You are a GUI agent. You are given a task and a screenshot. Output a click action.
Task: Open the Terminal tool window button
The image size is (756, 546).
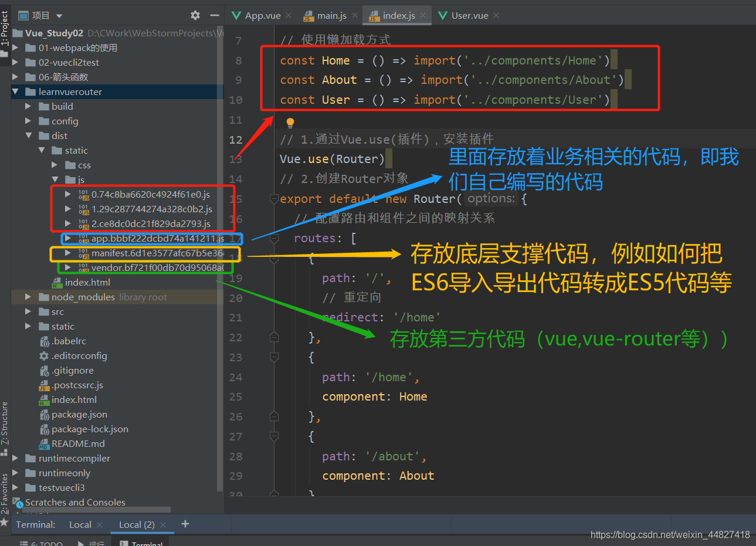(141, 543)
